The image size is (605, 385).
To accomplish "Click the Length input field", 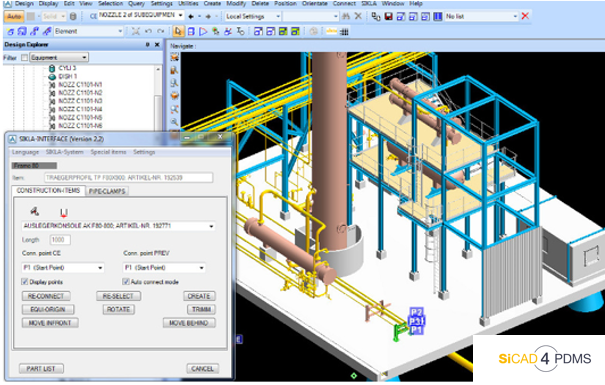I will pos(60,240).
